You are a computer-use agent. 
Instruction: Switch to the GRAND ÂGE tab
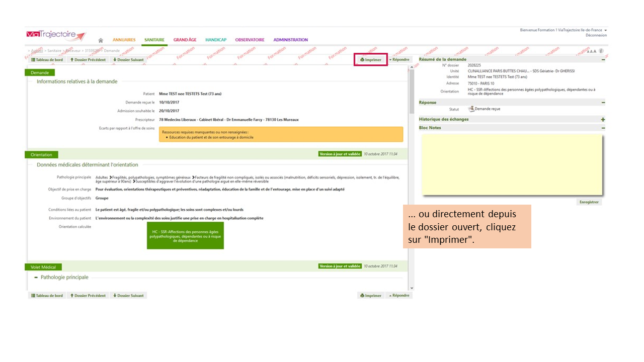pos(185,40)
